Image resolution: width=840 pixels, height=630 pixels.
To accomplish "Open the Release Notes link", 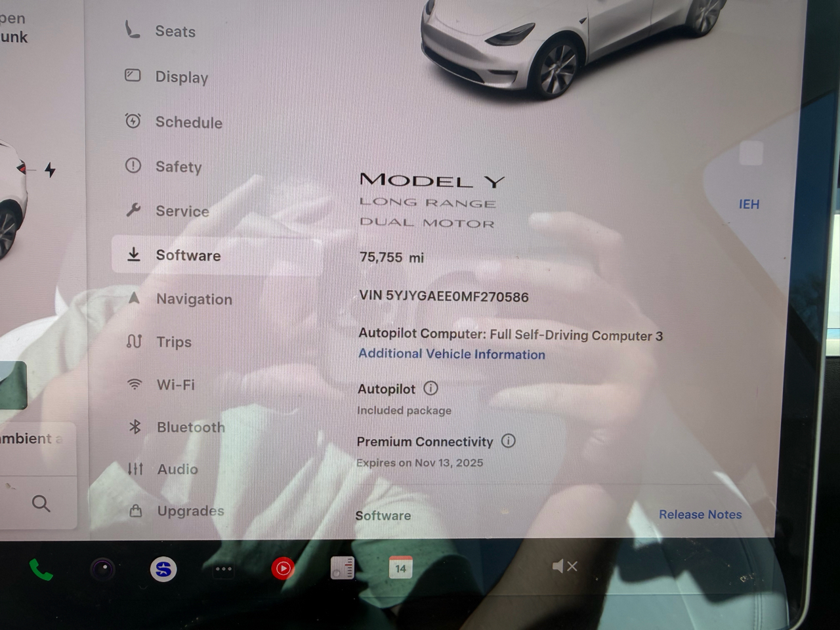I will pyautogui.click(x=700, y=514).
